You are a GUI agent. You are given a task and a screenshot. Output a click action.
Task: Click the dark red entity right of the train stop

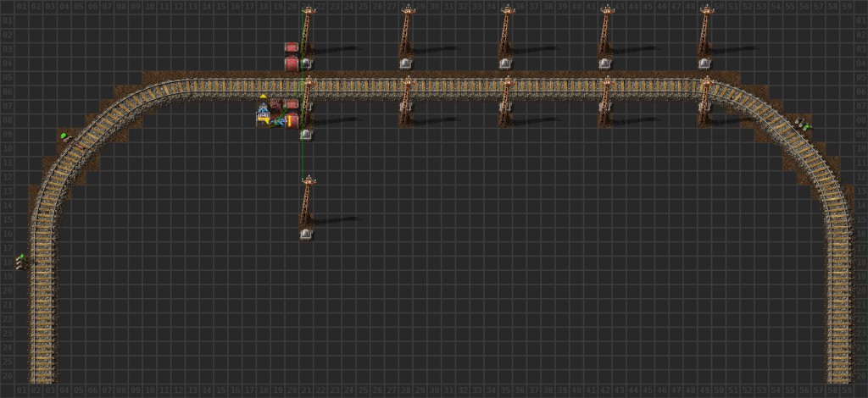[x=275, y=104]
